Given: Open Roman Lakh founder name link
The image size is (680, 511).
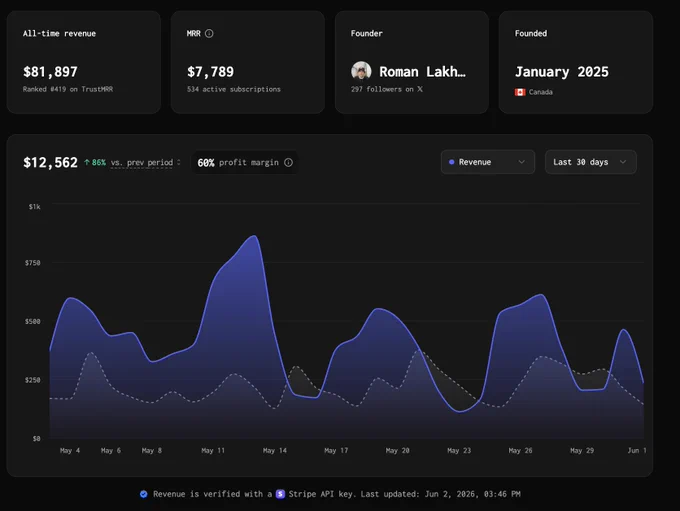Looking at the screenshot, I should point(422,72).
